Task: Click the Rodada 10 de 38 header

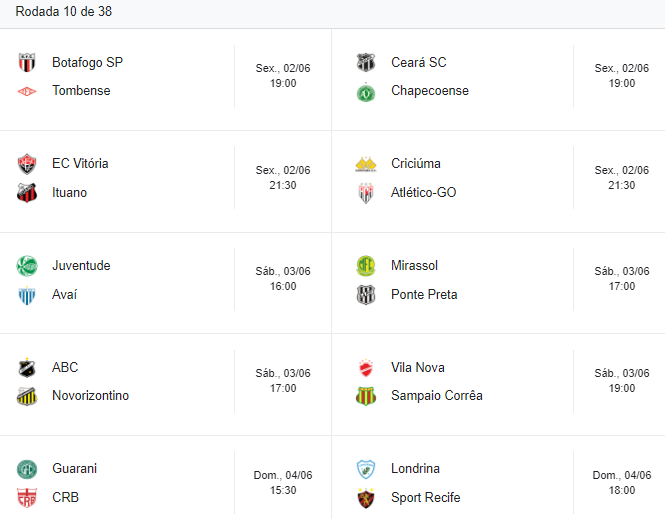Action: pyautogui.click(x=64, y=10)
